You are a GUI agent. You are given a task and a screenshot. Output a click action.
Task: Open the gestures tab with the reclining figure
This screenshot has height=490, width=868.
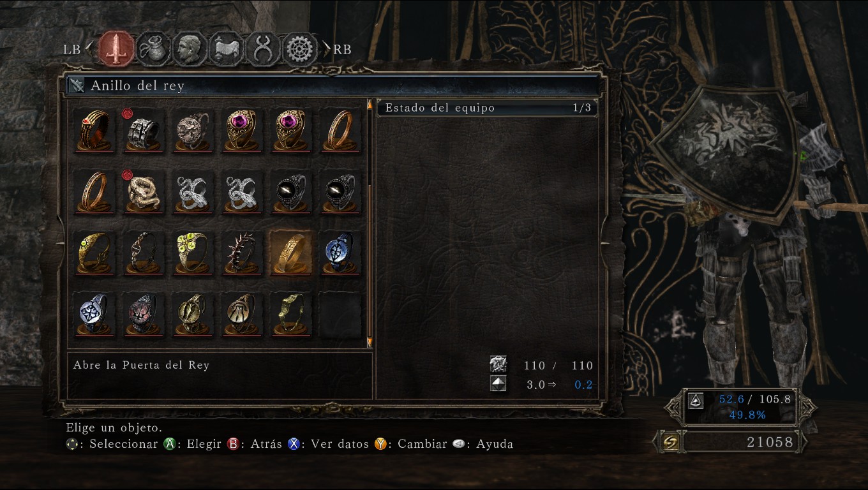227,49
